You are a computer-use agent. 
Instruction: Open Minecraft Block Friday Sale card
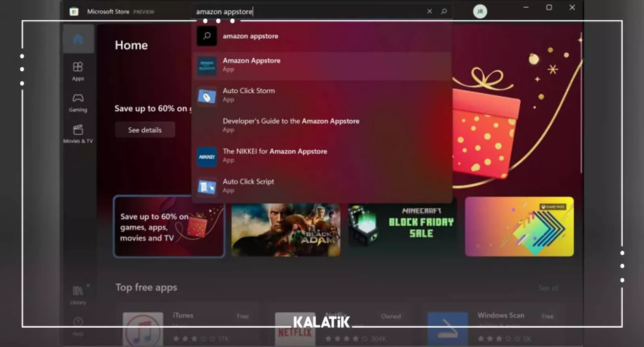pos(402,226)
